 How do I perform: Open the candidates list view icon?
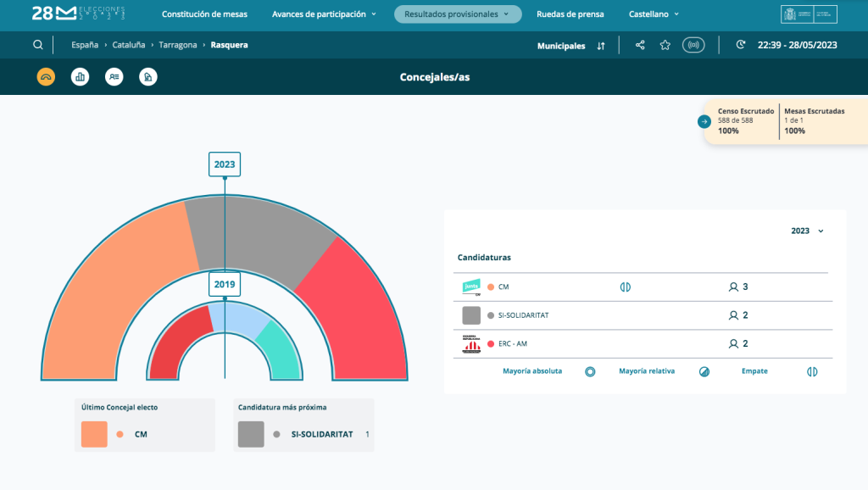pos(114,77)
